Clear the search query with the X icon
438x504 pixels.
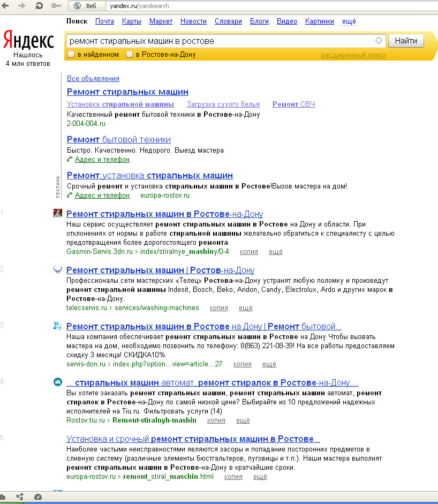coord(379,41)
